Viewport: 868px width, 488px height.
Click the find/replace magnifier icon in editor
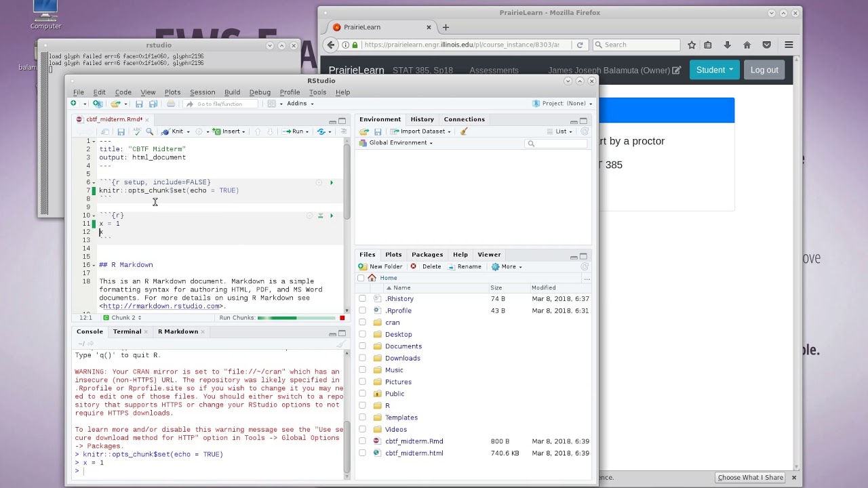(149, 131)
